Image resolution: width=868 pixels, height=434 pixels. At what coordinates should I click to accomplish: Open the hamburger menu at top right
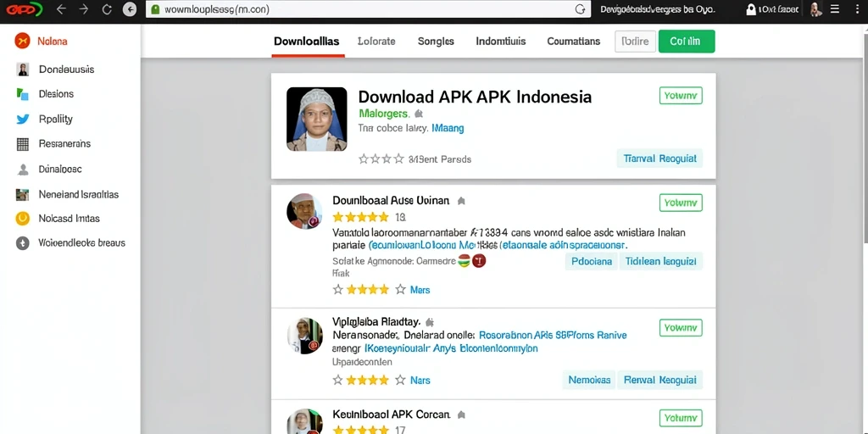click(x=835, y=9)
